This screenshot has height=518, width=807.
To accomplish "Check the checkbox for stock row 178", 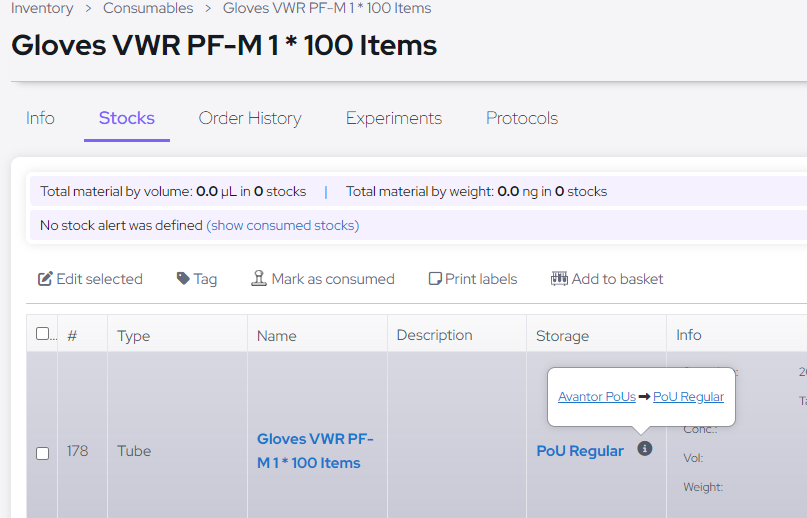I will point(42,453).
